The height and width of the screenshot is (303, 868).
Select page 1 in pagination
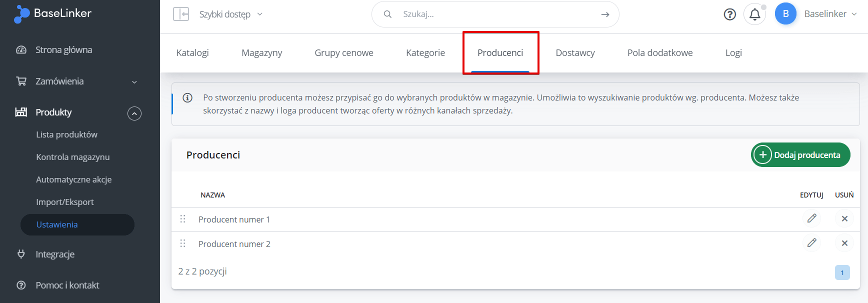[x=842, y=272]
